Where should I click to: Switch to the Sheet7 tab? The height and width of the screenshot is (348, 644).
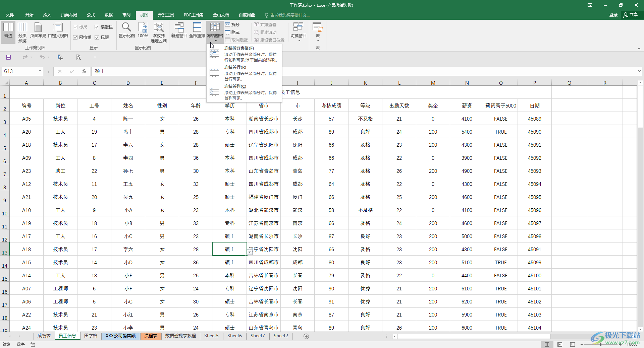258,336
